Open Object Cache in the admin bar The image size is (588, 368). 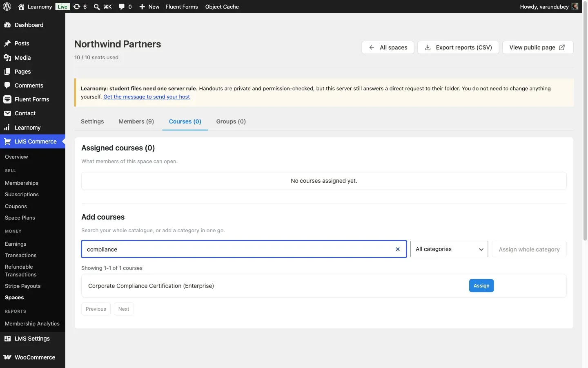[222, 7]
